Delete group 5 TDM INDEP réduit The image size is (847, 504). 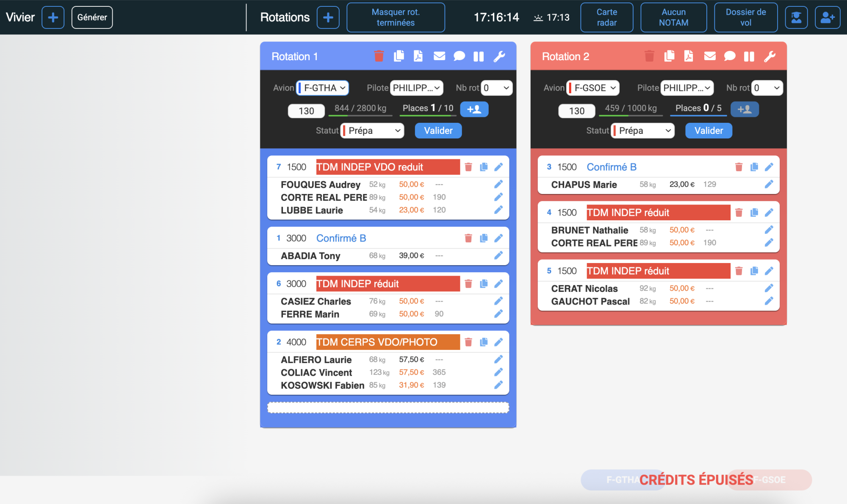coord(739,271)
